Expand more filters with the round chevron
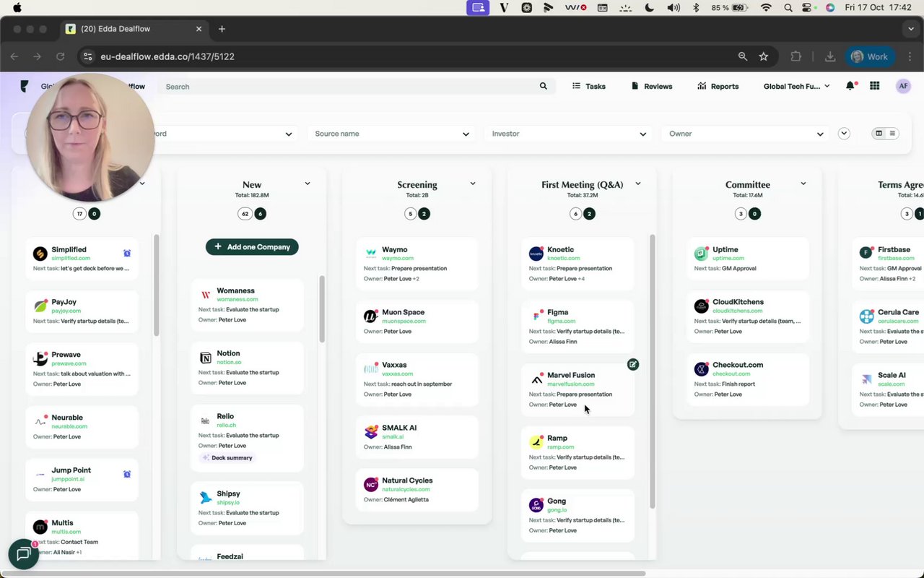The width and height of the screenshot is (924, 578). point(844,134)
